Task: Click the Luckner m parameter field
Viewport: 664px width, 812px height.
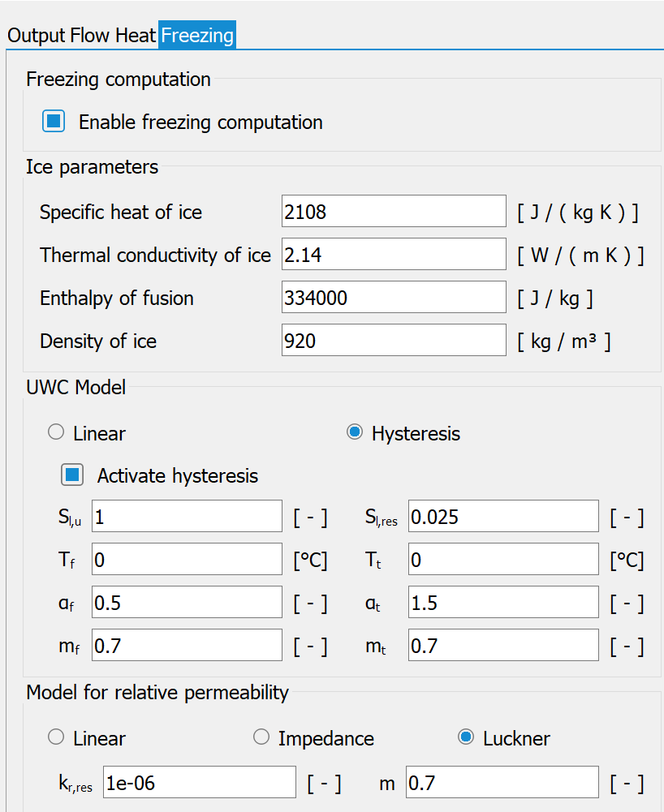Action: [x=502, y=782]
